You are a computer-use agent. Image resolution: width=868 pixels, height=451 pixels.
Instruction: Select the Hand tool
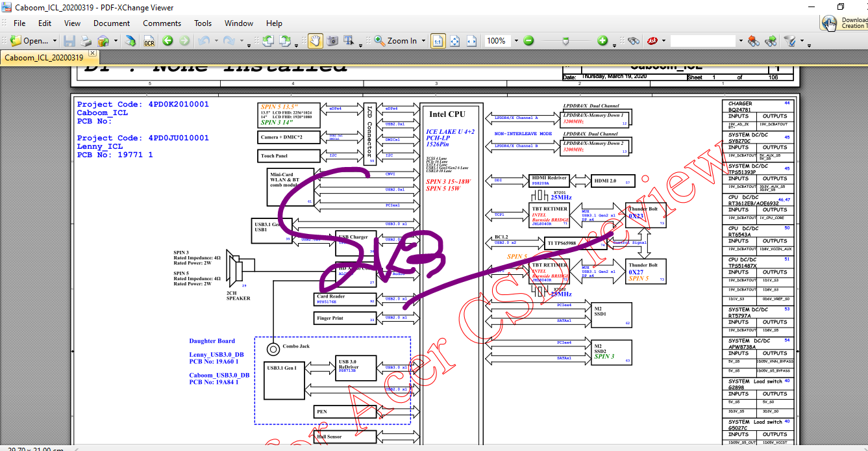click(x=315, y=41)
